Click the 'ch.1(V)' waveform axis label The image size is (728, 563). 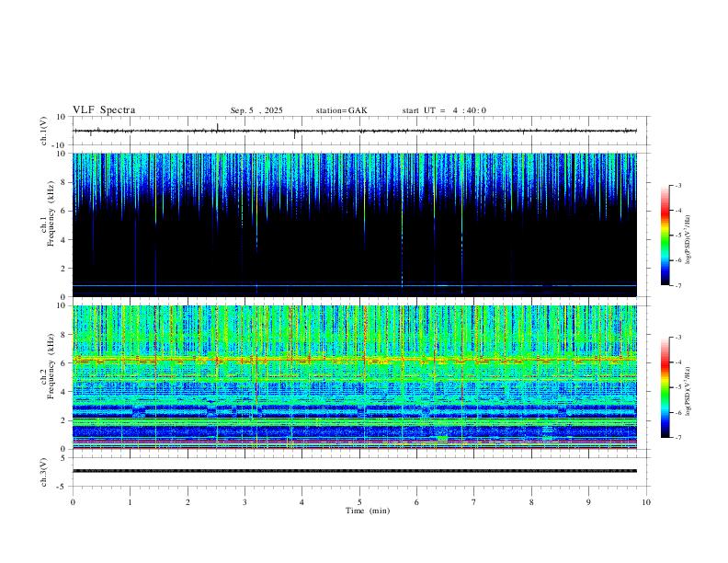[44, 131]
